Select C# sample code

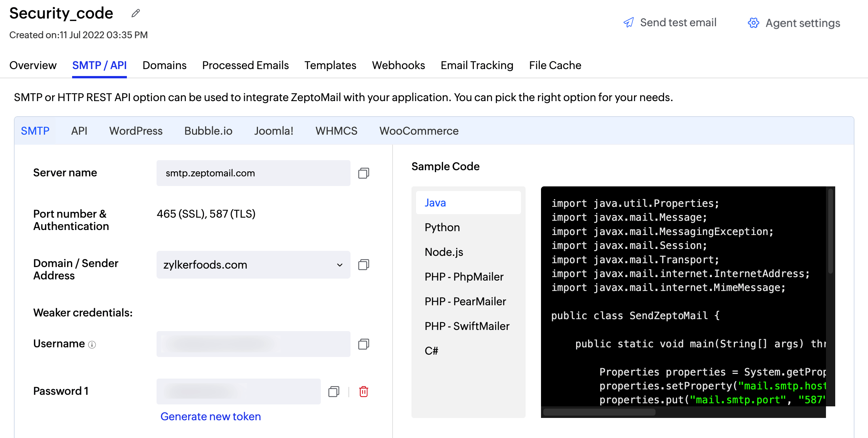[431, 350]
